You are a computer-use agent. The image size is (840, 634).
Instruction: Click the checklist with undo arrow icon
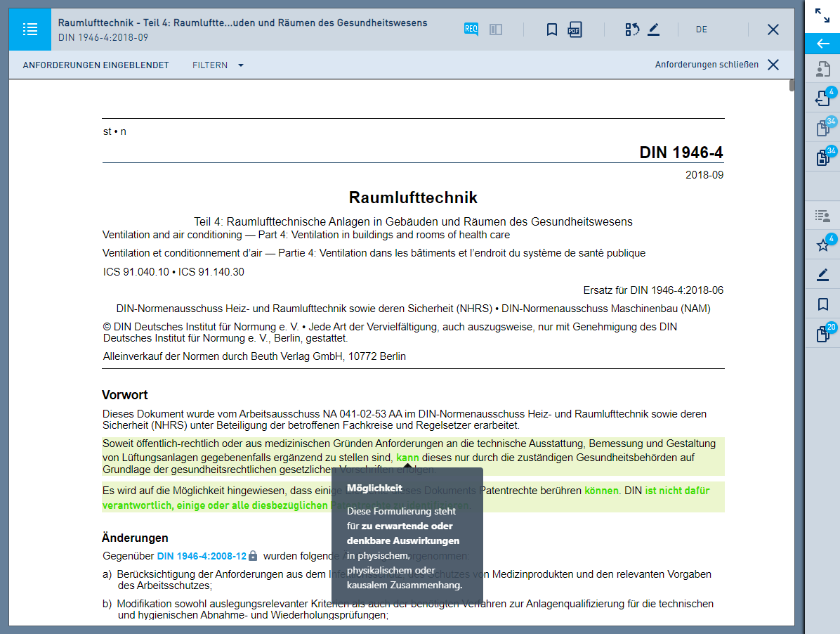point(632,30)
